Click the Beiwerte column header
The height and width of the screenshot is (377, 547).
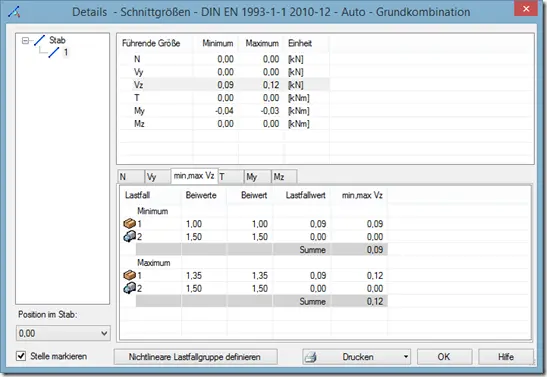coord(204,195)
